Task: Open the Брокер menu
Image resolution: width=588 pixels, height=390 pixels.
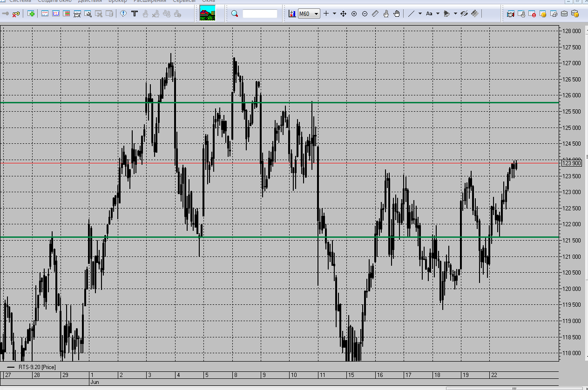Action: (x=117, y=1)
